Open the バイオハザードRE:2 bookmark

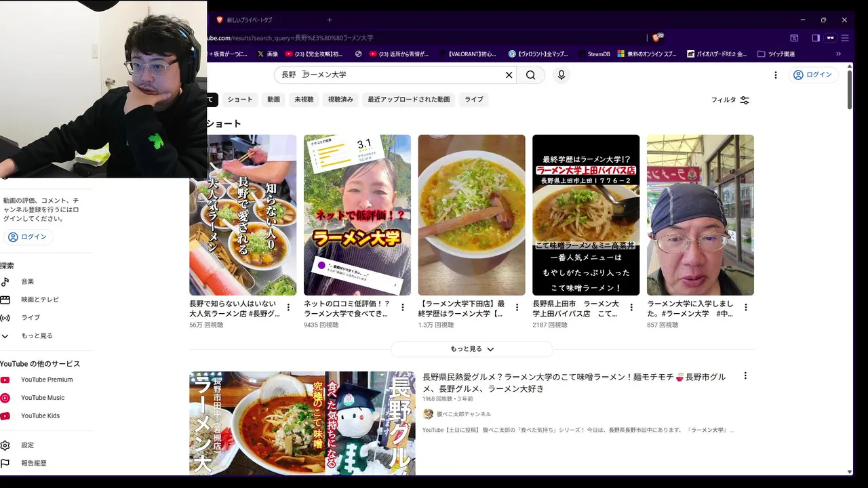[717, 54]
